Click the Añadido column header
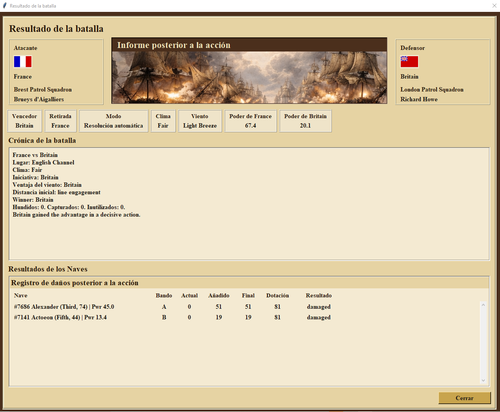 pyautogui.click(x=219, y=295)
